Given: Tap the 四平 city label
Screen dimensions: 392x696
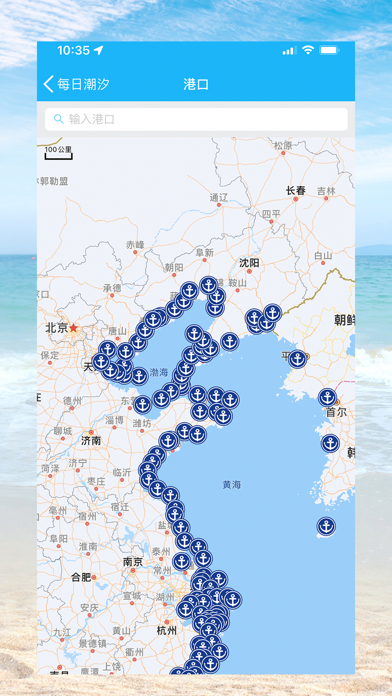Looking at the screenshot, I should tap(271, 214).
